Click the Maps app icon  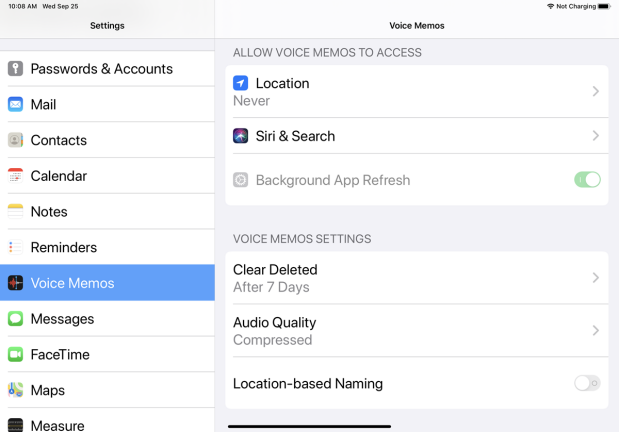pyautogui.click(x=15, y=390)
